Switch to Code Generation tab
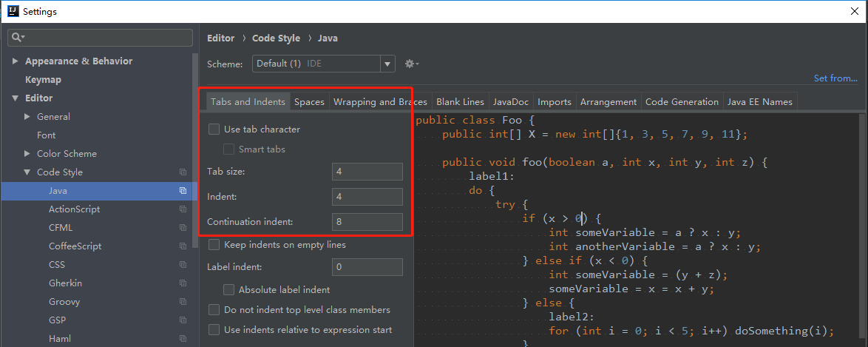 click(682, 102)
